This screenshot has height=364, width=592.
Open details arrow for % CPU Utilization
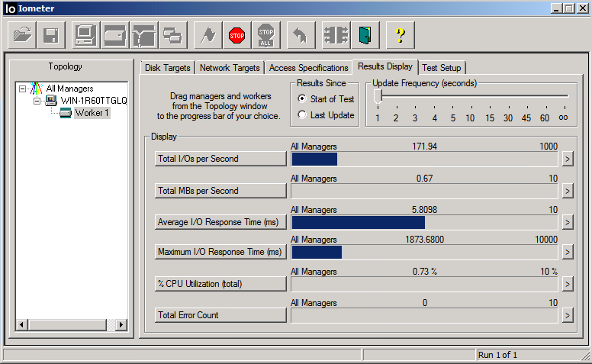pos(567,284)
